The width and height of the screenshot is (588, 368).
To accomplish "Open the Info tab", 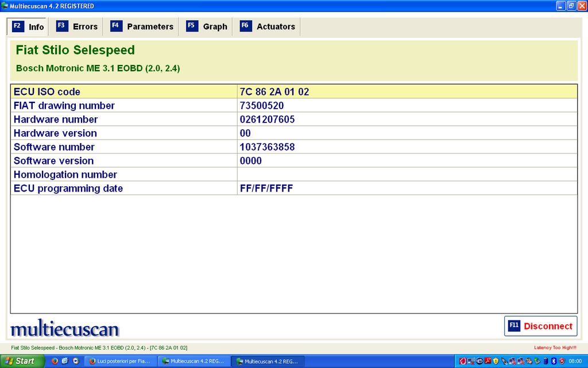I will pos(28,26).
